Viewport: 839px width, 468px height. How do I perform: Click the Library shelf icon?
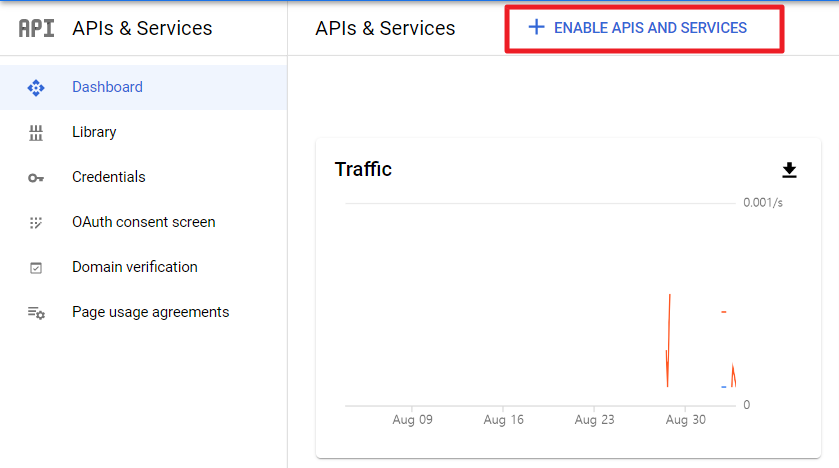click(x=36, y=133)
